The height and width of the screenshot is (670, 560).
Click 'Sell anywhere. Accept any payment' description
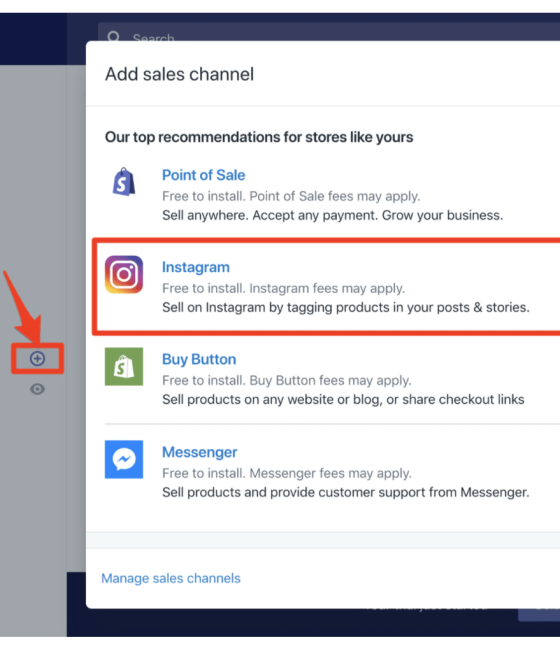click(x=332, y=215)
